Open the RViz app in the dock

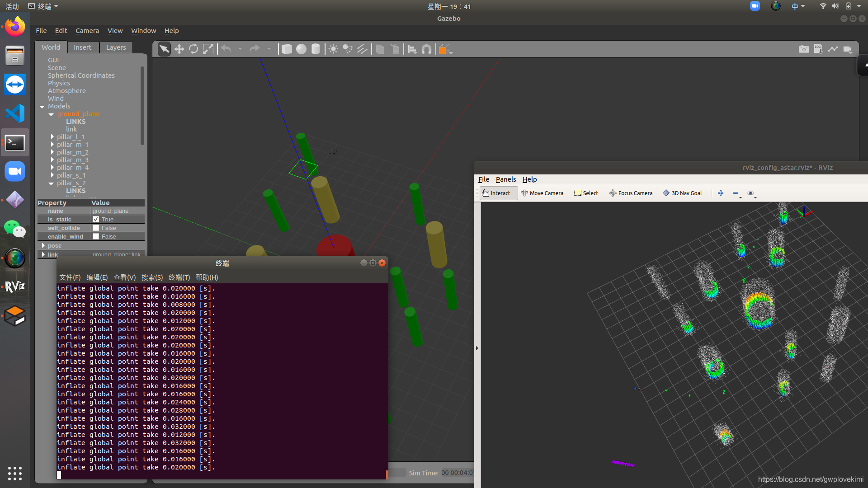pyautogui.click(x=15, y=286)
